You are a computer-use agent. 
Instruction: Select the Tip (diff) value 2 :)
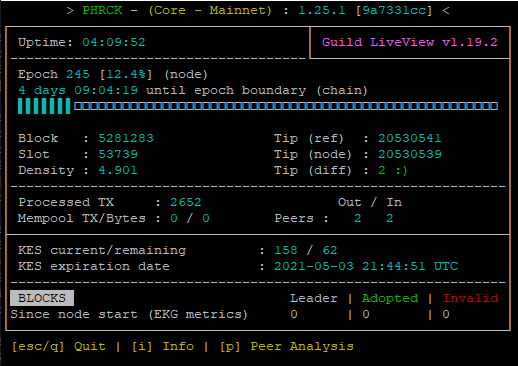[x=393, y=170]
